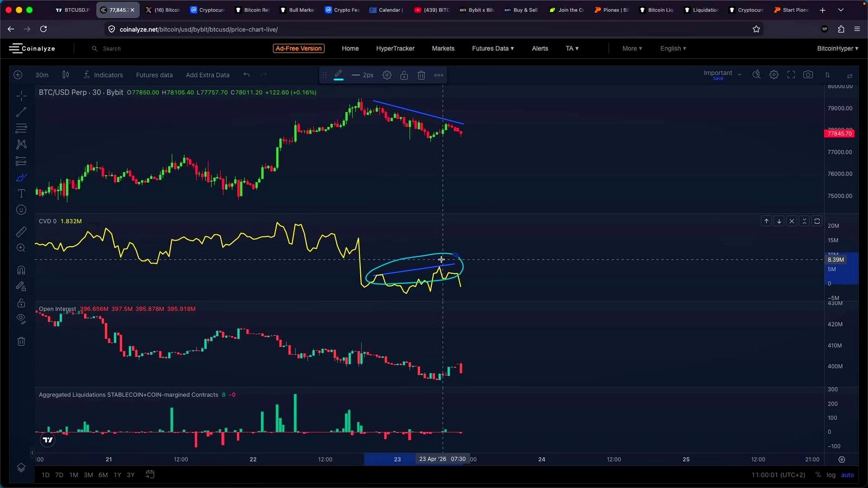The height and width of the screenshot is (488, 868).
Task: Switch to the Bitcoin Liq browser tab
Action: click(x=656, y=10)
